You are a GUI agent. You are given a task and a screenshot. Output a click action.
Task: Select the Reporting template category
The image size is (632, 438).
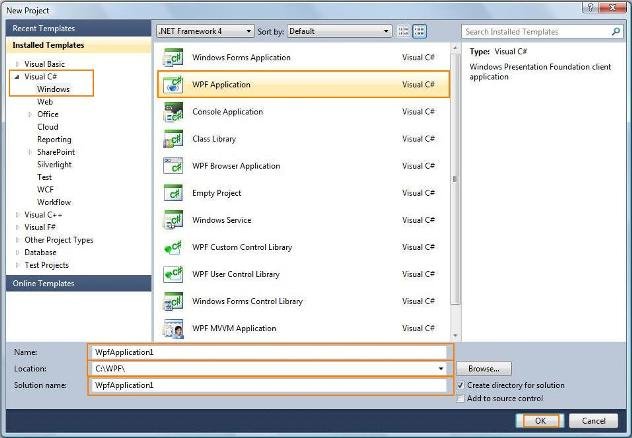pos(54,139)
